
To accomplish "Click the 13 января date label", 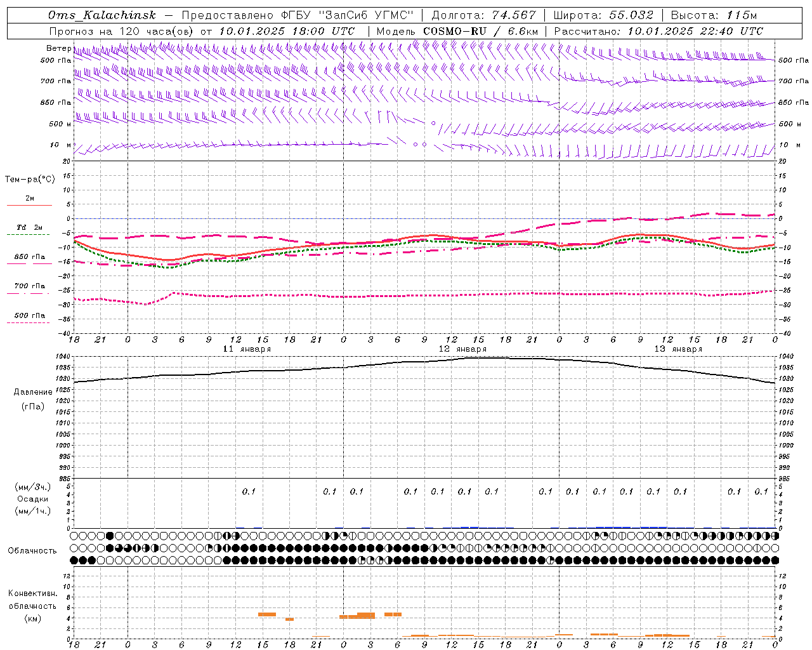I will [x=678, y=349].
